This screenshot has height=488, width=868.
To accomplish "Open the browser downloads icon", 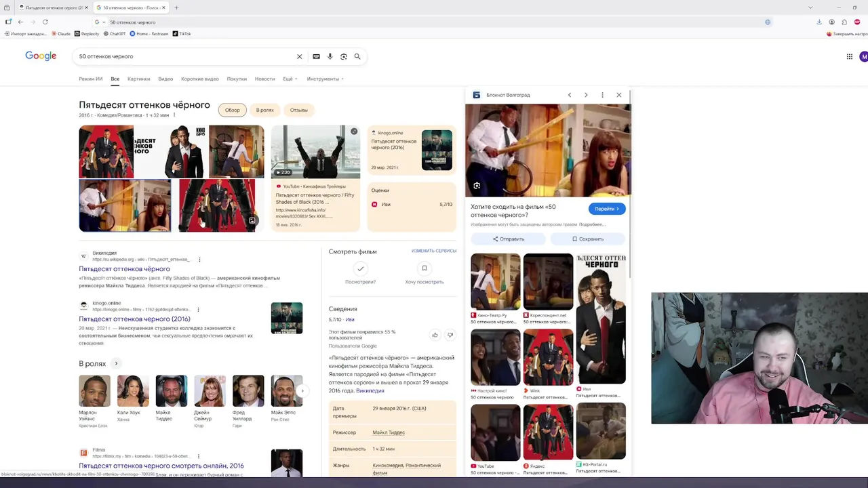I will [x=819, y=22].
